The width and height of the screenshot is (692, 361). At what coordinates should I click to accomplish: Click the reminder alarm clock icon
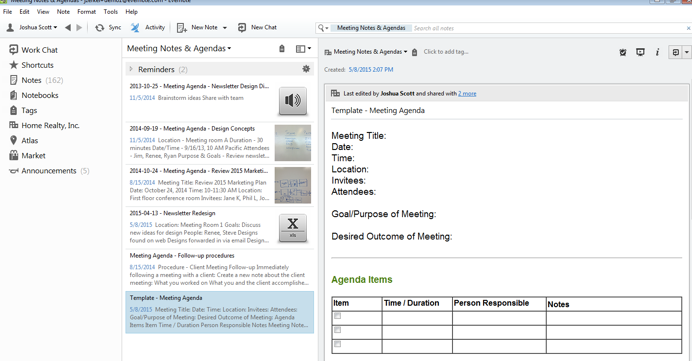623,52
